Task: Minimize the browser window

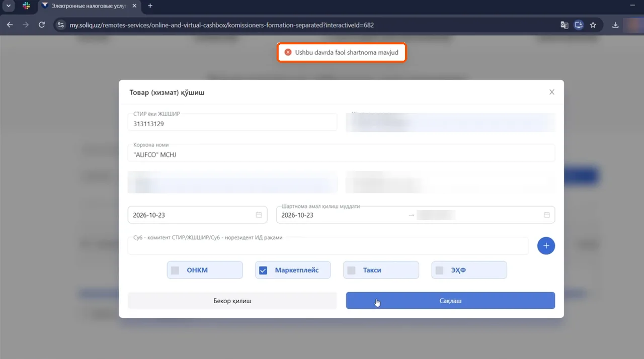Action: 632,5
